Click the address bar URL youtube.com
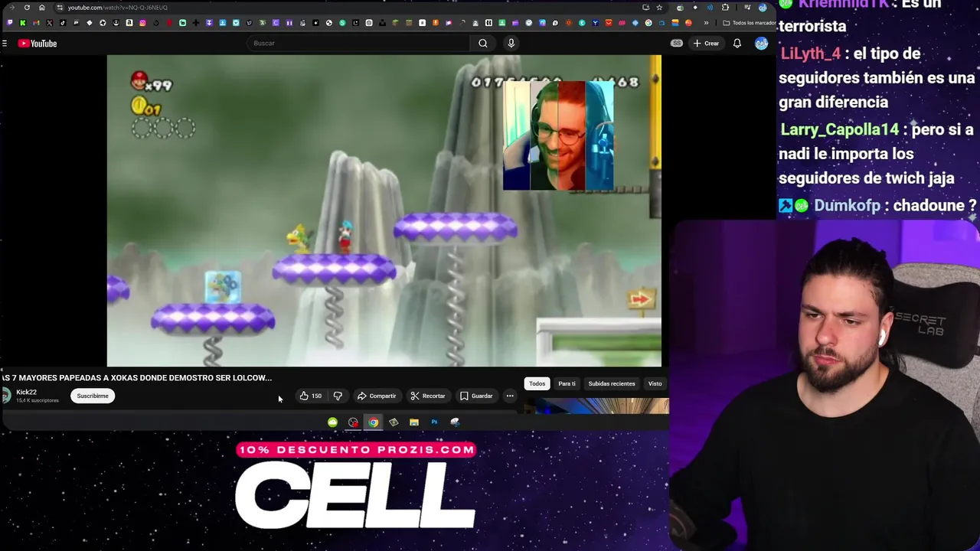 click(117, 8)
